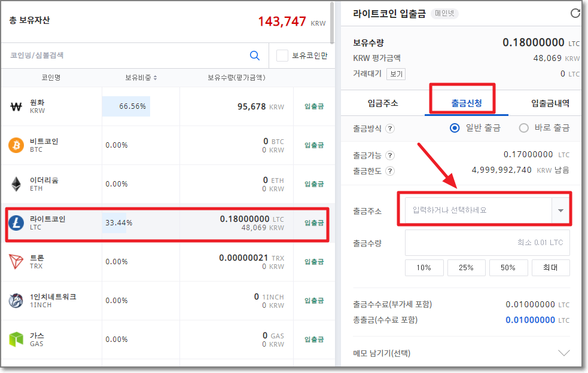Screen dimensions: 588x373
Task: Click the 66.56% 보유비중 cell
Action: (126, 106)
